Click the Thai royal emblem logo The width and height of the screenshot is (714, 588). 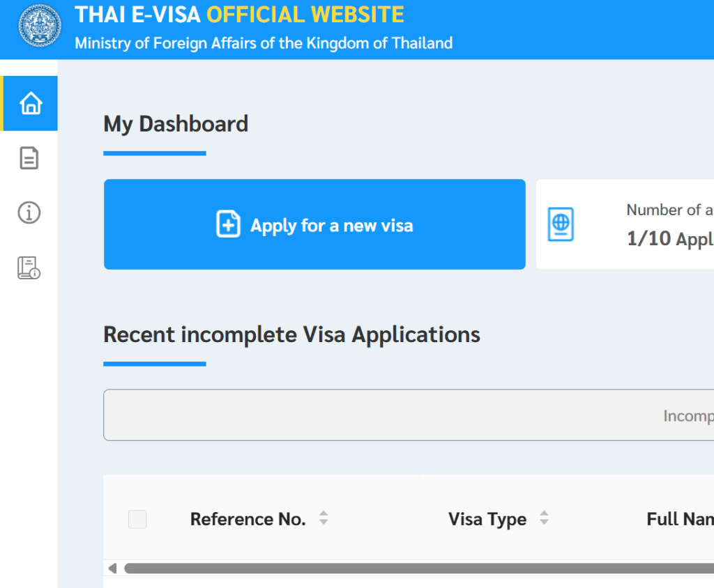(40, 29)
